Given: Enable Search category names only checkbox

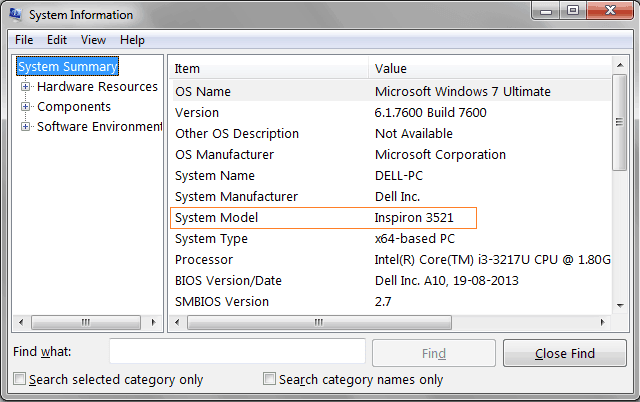Looking at the screenshot, I should 269,379.
